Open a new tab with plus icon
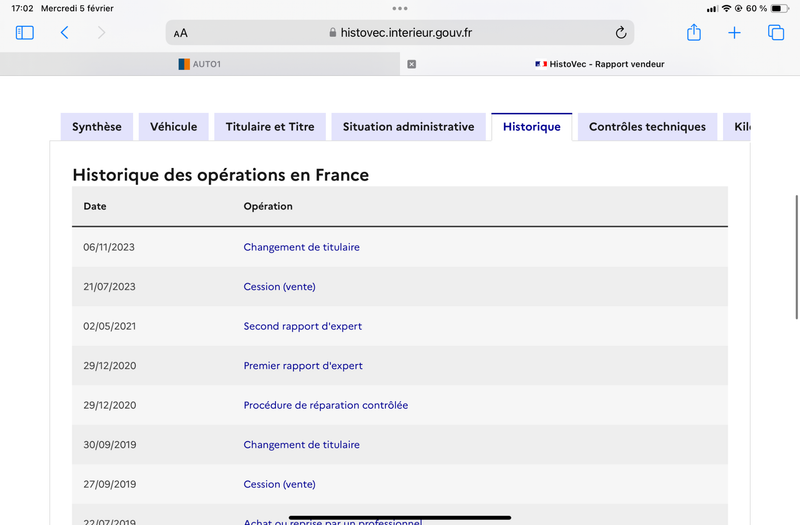800x525 pixels. pyautogui.click(x=734, y=33)
